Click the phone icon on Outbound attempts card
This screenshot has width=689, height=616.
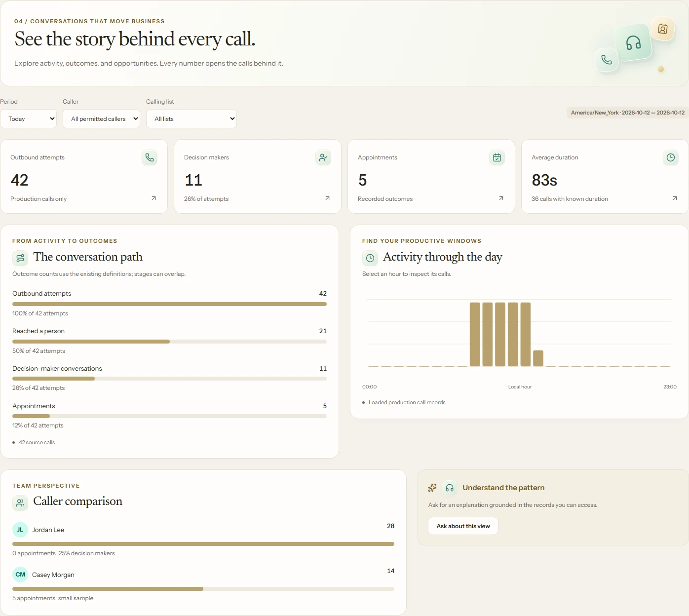point(150,157)
